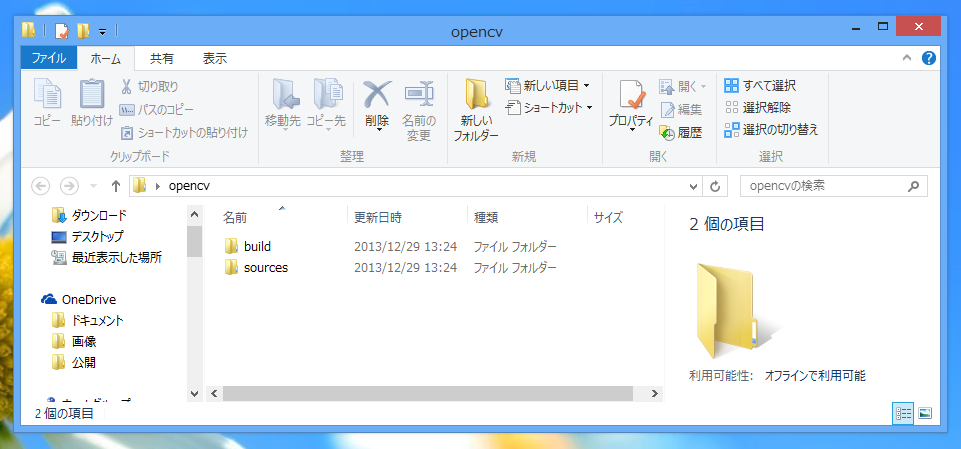Open ドキュメント under OneDrive
Screen dimensions: 961x449
[x=88, y=320]
